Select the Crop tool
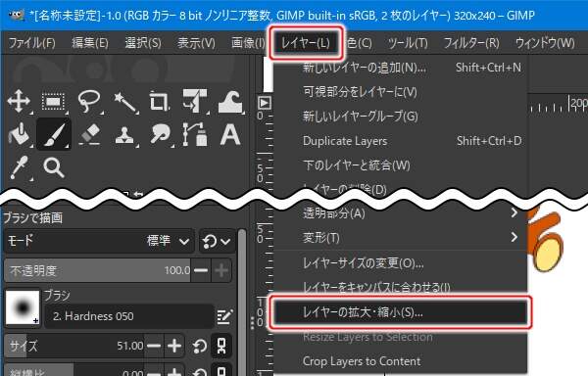This screenshot has width=588, height=376. (159, 101)
